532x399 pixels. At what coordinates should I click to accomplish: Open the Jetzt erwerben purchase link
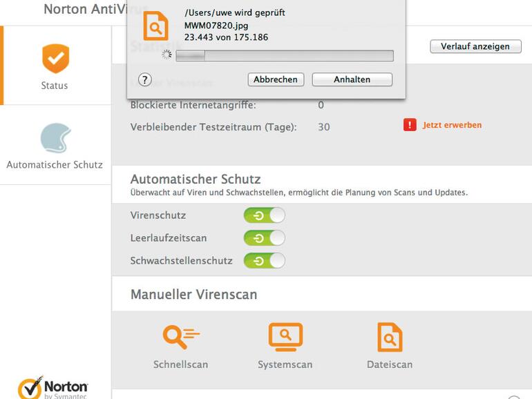tap(452, 125)
